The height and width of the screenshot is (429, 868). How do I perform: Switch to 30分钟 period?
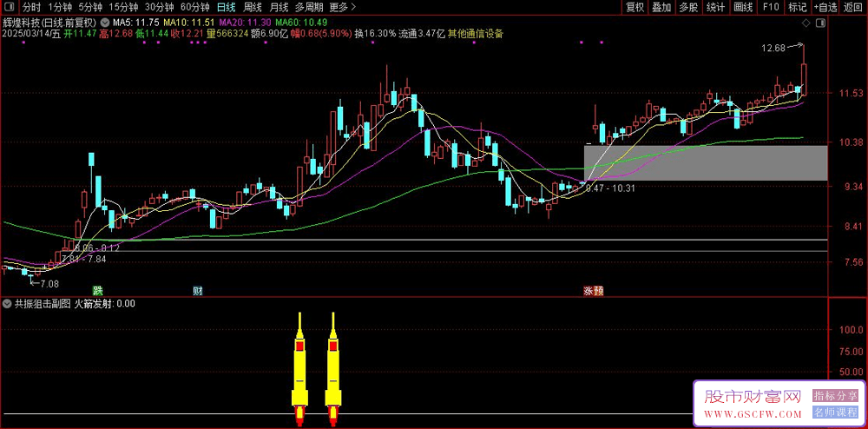(160, 7)
